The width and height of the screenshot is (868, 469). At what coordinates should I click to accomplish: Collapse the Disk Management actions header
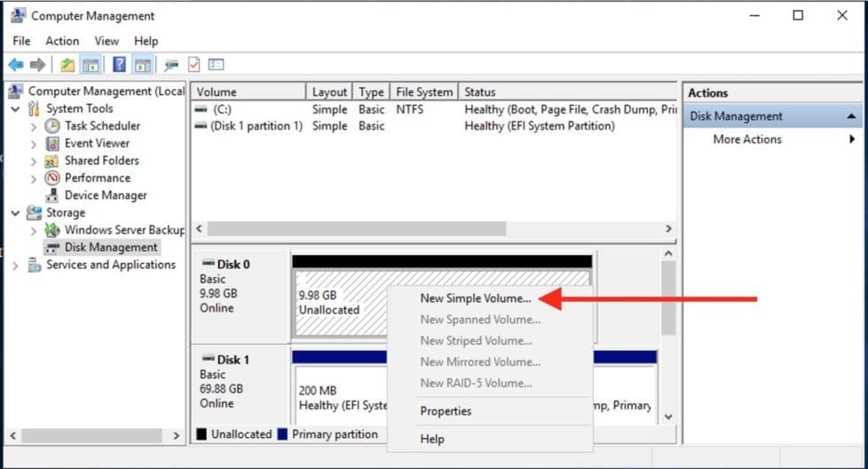[x=852, y=116]
